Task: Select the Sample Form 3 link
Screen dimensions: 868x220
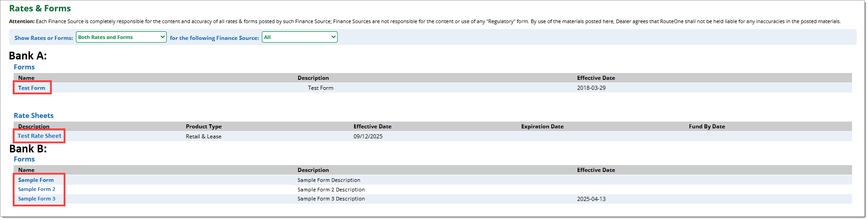Action: [x=37, y=199]
